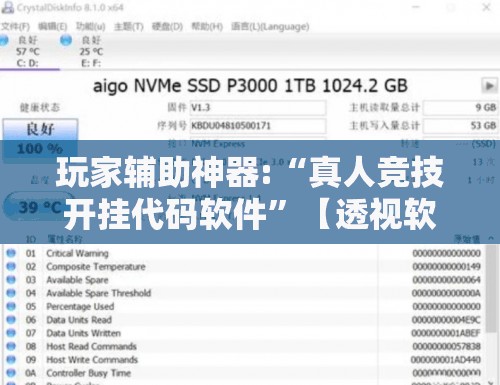Click the host writes total field 53 GB

pyautogui.click(x=461, y=126)
